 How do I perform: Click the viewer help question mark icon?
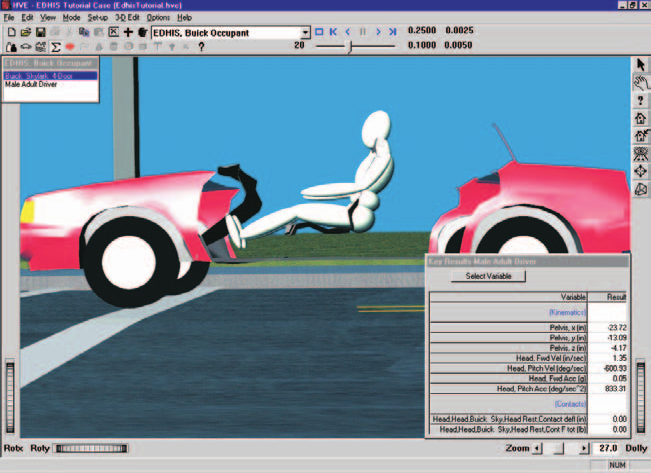pos(641,100)
